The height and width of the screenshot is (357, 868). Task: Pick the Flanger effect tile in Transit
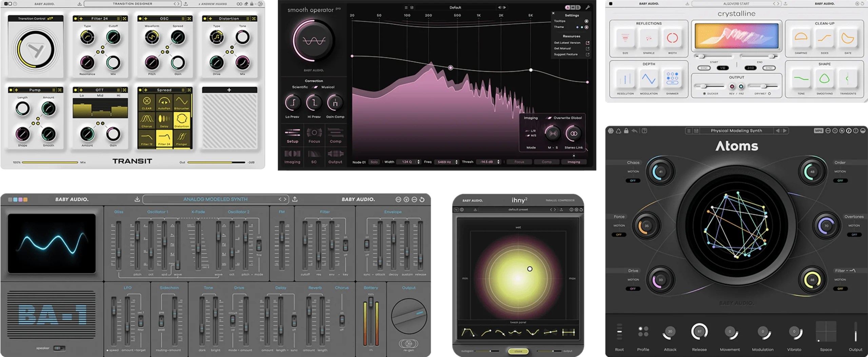pos(182,138)
